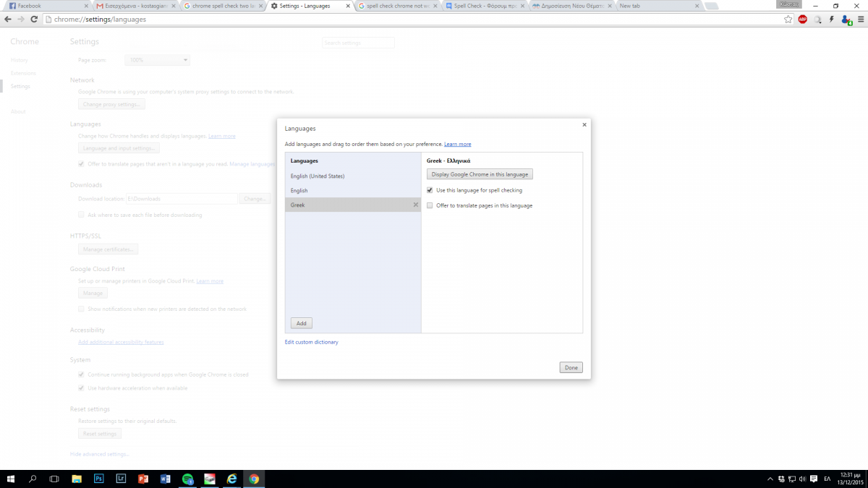This screenshot has width=868, height=488.
Task: Click the magnifier extension icon in toolbar
Action: (817, 20)
